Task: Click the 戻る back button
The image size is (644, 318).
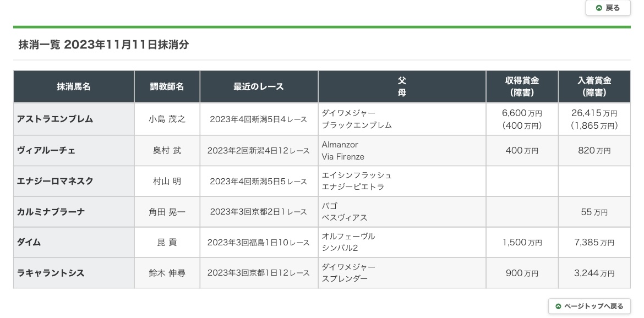Action: point(608,8)
